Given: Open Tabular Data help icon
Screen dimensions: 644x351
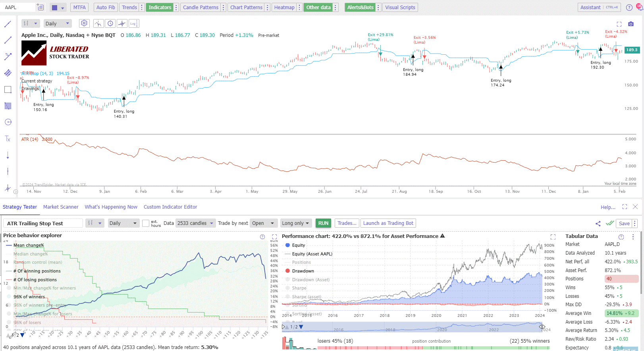Looking at the screenshot, I should (621, 237).
